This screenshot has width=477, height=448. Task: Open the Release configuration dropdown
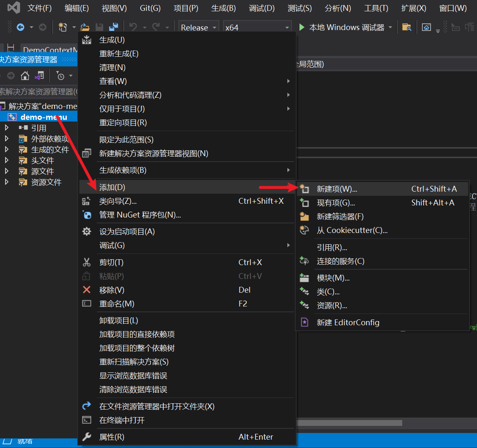coord(198,28)
